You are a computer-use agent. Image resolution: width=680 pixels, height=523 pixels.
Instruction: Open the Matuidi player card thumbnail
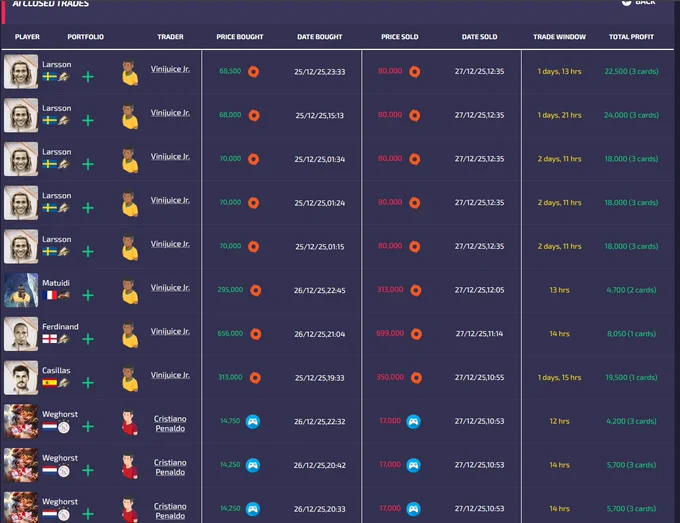[x=21, y=290]
